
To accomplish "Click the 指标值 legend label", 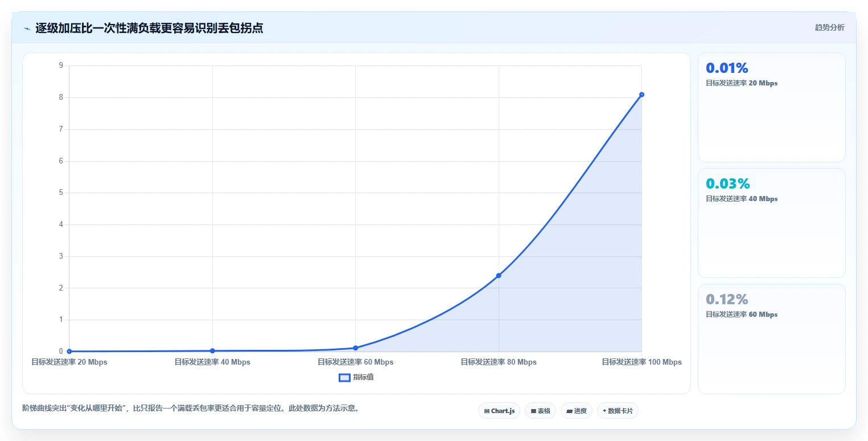I will coord(363,377).
